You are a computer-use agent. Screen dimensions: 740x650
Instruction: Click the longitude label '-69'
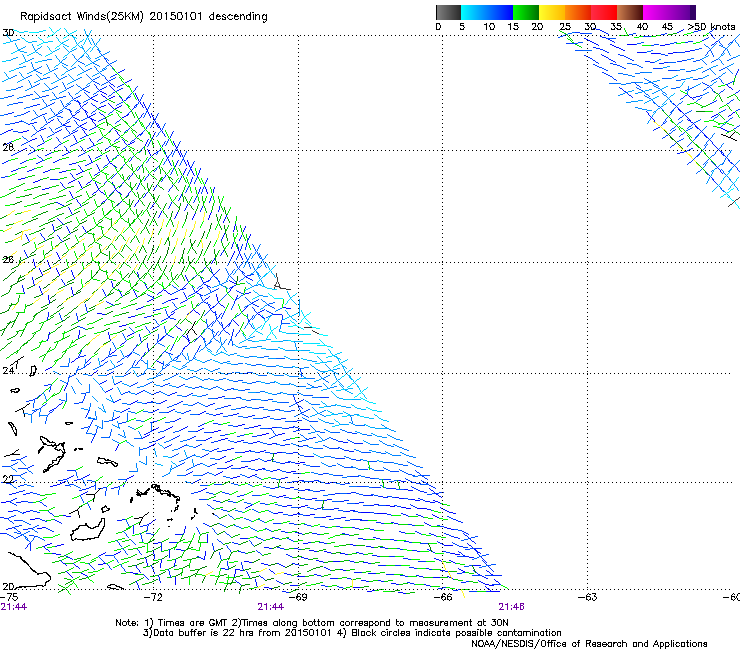click(298, 597)
